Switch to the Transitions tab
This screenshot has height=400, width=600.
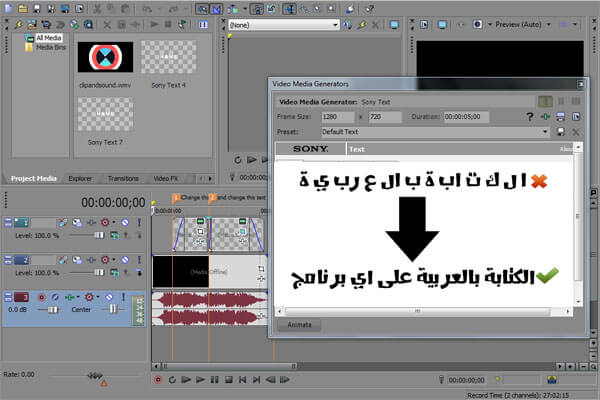coord(123,178)
